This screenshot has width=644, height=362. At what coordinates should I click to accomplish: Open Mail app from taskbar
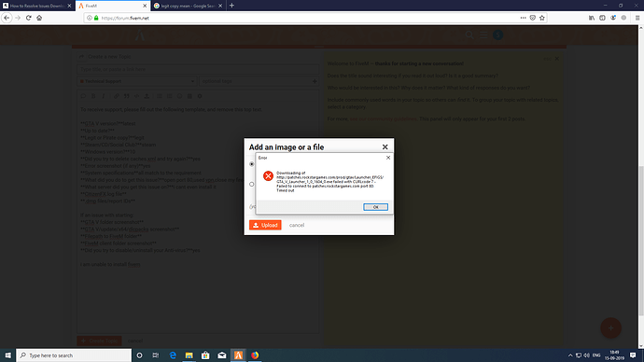click(222, 355)
